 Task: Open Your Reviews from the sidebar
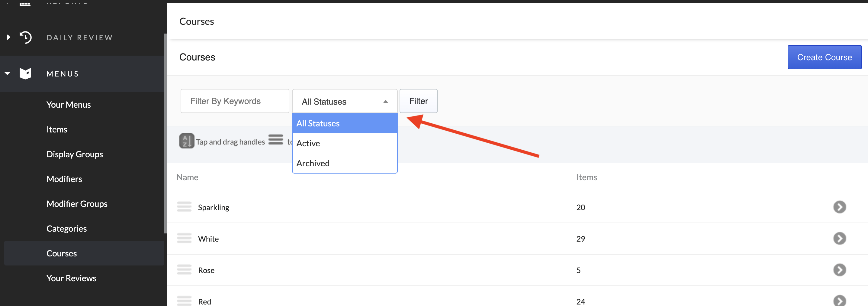click(71, 278)
